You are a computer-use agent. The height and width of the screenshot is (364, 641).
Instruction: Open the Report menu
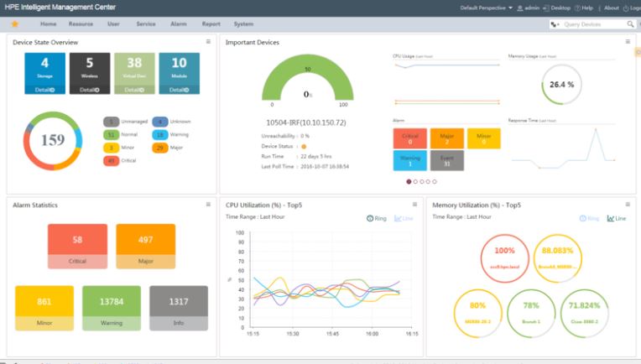(x=211, y=24)
